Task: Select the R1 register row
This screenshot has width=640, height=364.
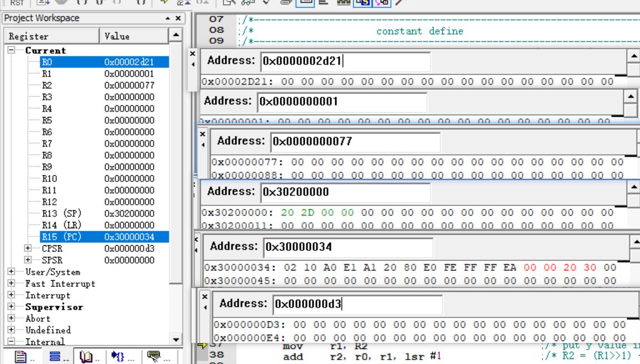Action: [x=104, y=73]
